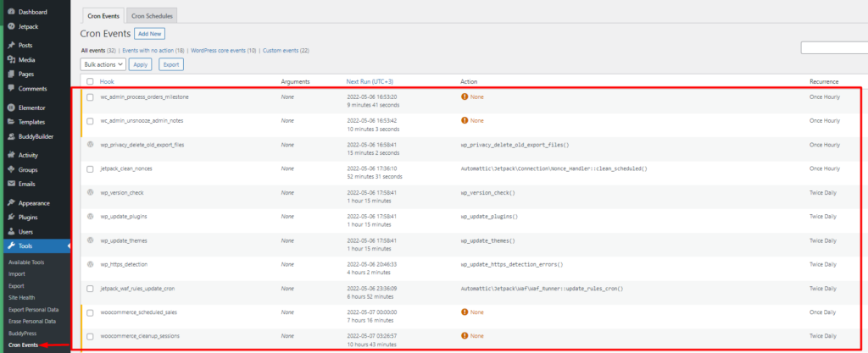Click the Appearance brush icon
868x353 pixels.
[10, 202]
